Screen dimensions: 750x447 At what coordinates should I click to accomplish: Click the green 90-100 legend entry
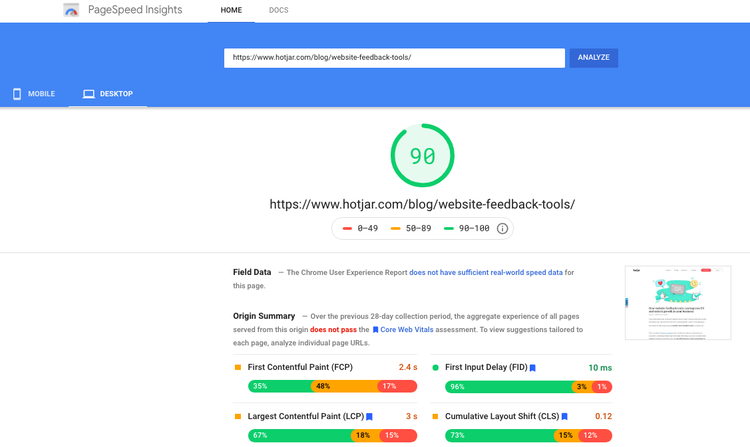coord(467,229)
